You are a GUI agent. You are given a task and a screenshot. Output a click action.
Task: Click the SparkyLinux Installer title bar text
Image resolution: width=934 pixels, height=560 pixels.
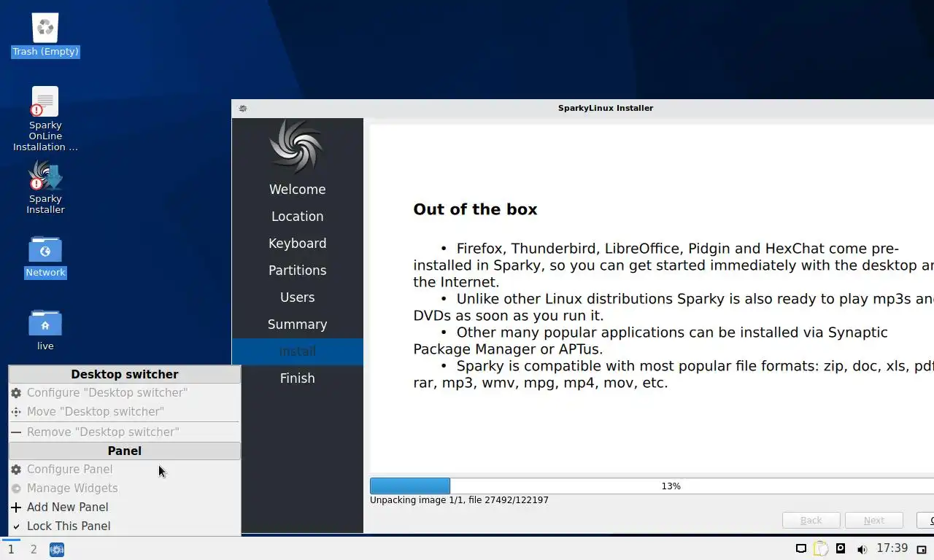606,108
